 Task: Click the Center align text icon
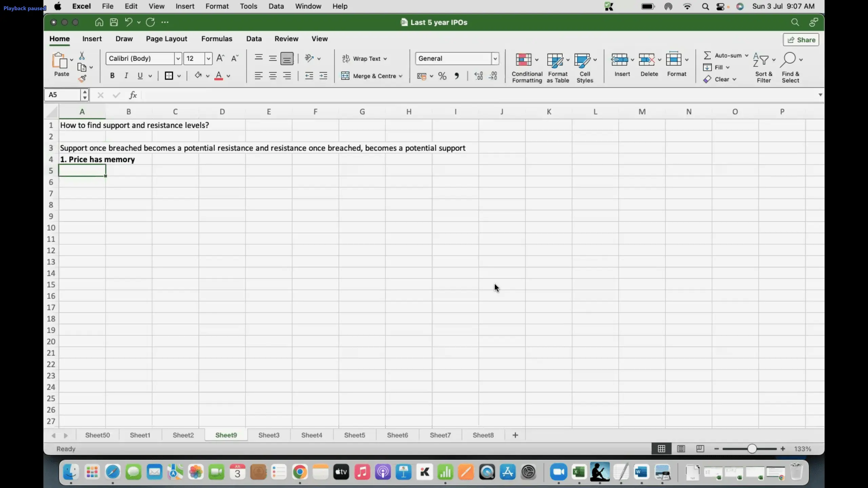click(273, 76)
